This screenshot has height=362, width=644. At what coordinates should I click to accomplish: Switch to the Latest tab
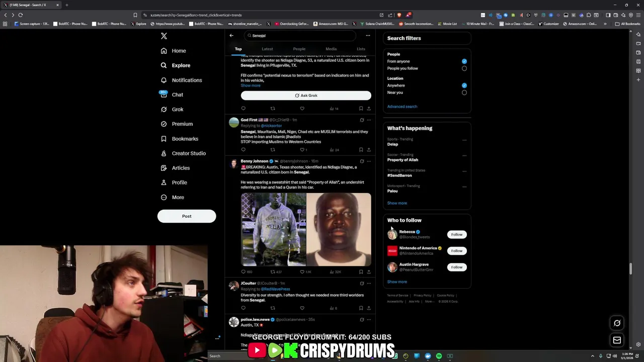click(267, 49)
